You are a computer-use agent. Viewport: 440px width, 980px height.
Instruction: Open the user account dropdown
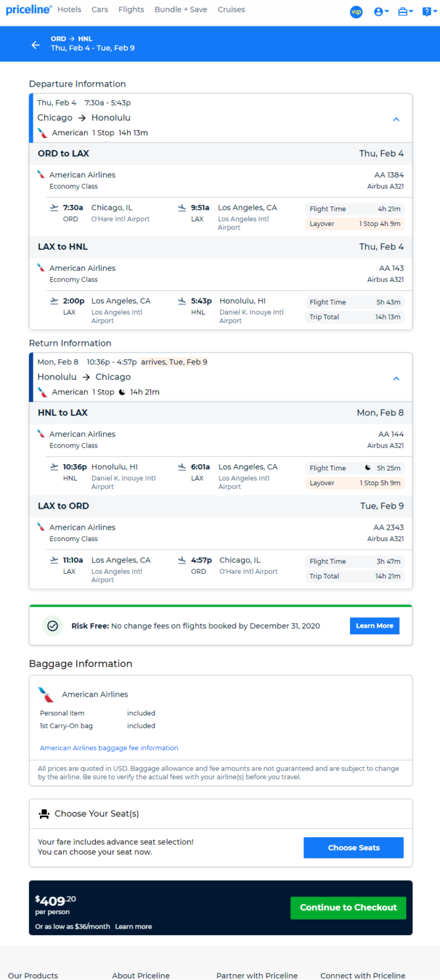click(x=382, y=11)
